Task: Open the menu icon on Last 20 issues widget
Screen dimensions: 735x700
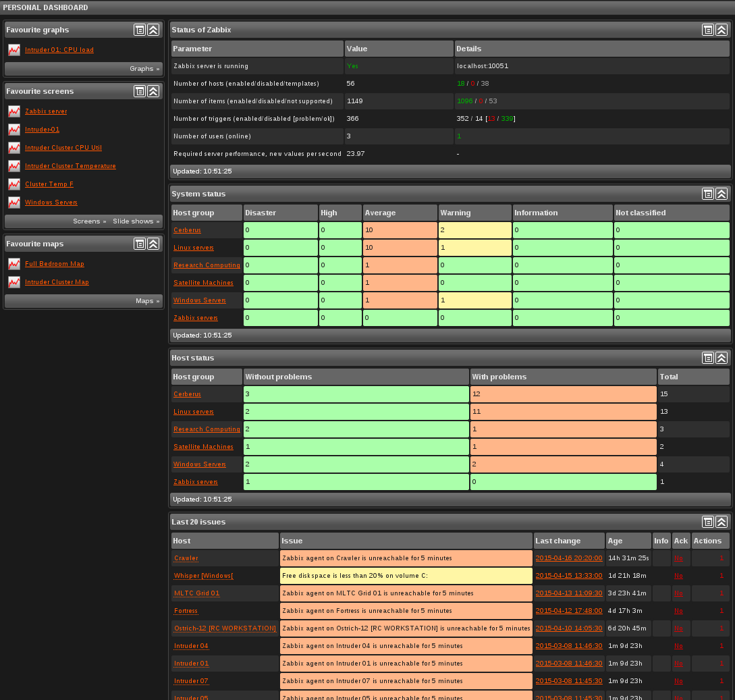Action: click(x=707, y=522)
